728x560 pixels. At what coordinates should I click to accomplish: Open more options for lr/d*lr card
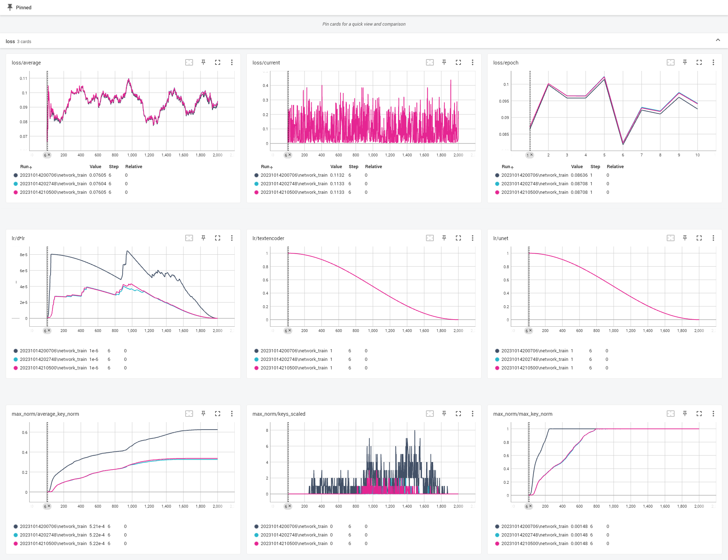[x=232, y=238]
